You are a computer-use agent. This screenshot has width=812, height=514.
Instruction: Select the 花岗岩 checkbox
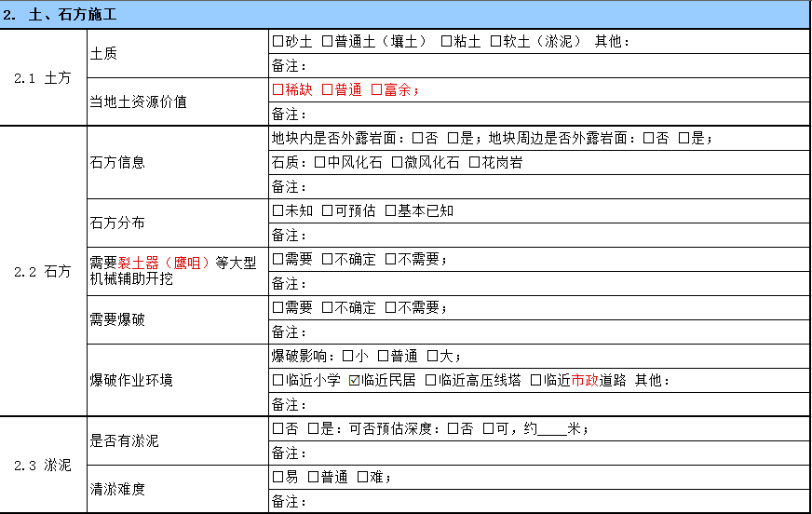coord(474,163)
